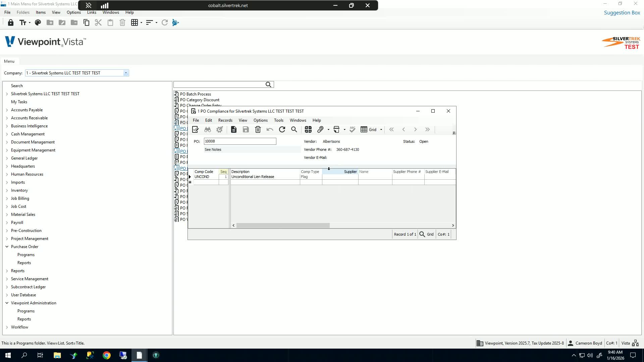Click the Suggestion Box link
Viewport: 644px width, 362px height.
pyautogui.click(x=622, y=13)
